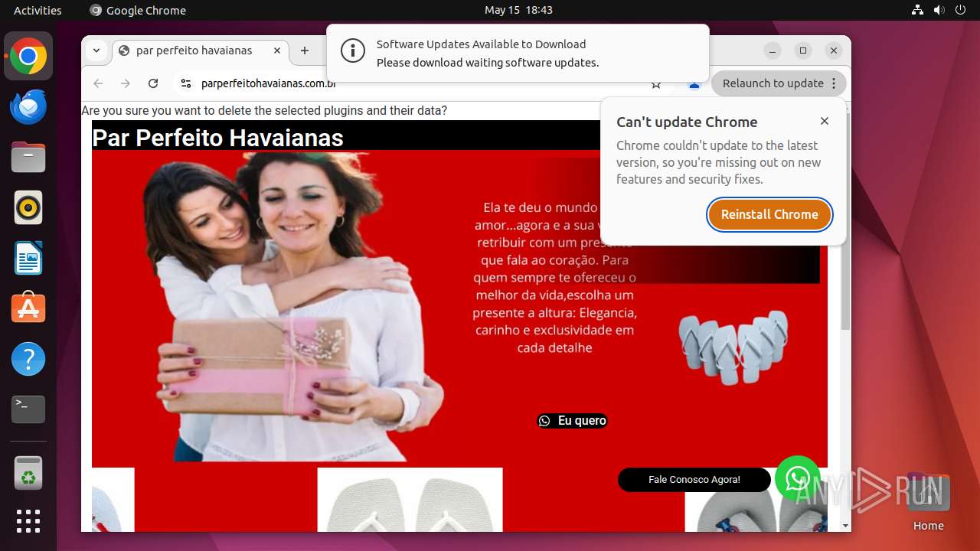Click the Eu quero WhatsApp button
980x551 pixels.
click(572, 421)
